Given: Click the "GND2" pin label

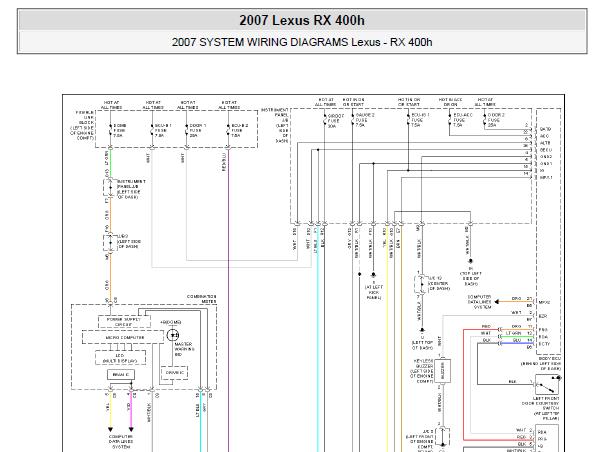Looking at the screenshot, I should 546,157.
